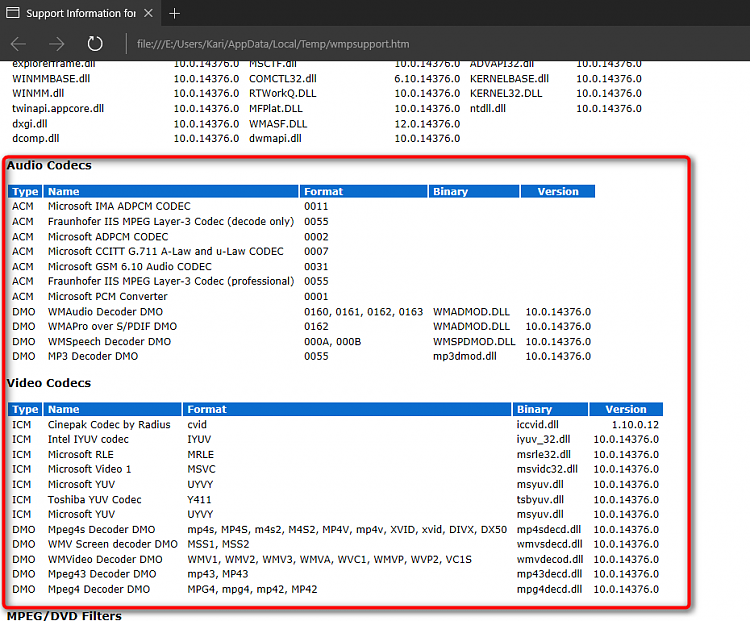Click format MSS1, MSS2
The height and width of the screenshot is (621, 750).
218,544
